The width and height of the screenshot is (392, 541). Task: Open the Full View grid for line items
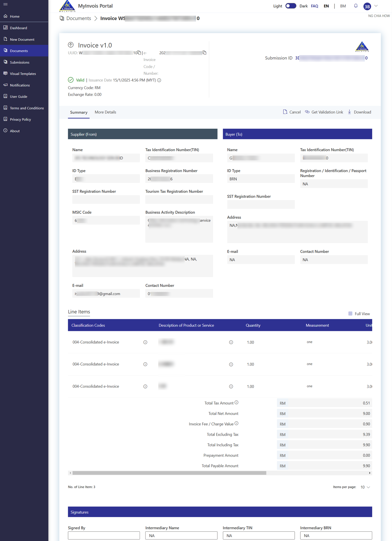click(x=359, y=314)
